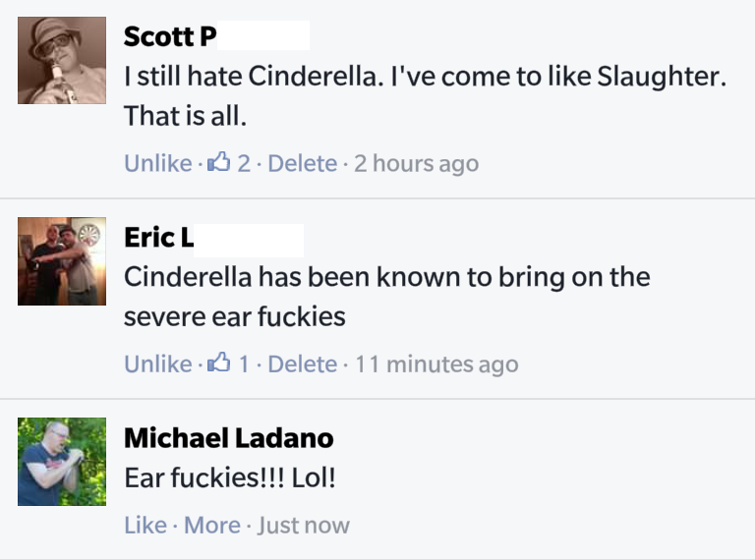This screenshot has width=755, height=560.
Task: Open Michael Ladano's profile picture
Action: (62, 461)
